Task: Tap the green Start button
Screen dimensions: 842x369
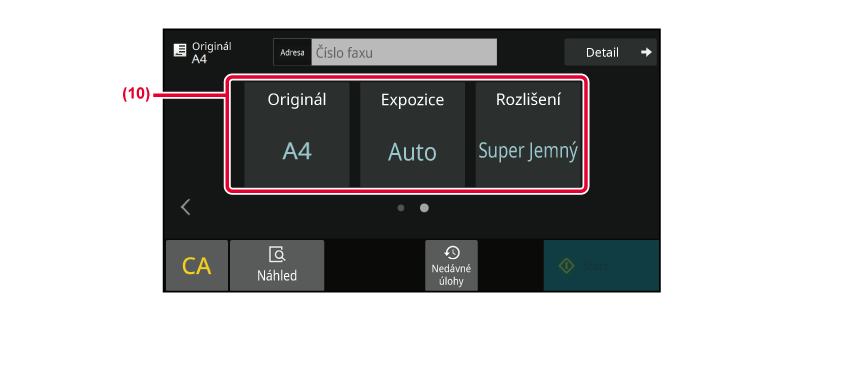Action: coord(601,265)
